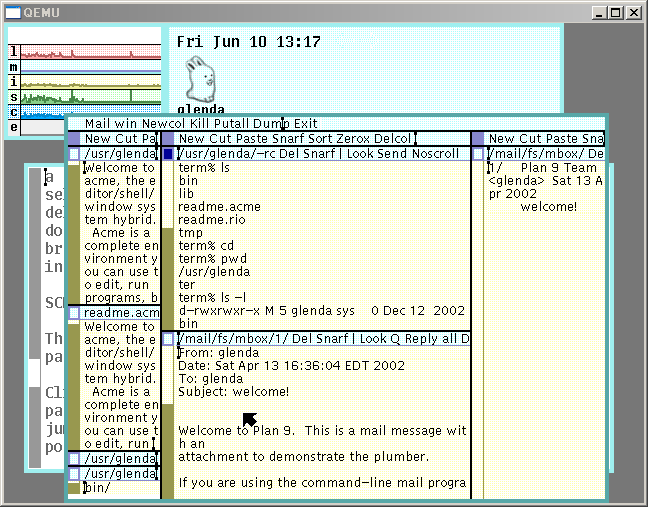Screen dimensions: 648x507
Task: Click the scrollbar of the -rc terminal window
Action: [168, 245]
